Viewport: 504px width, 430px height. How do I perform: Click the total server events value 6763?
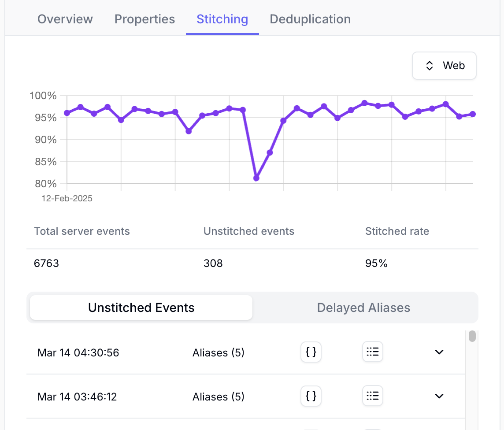point(46,263)
